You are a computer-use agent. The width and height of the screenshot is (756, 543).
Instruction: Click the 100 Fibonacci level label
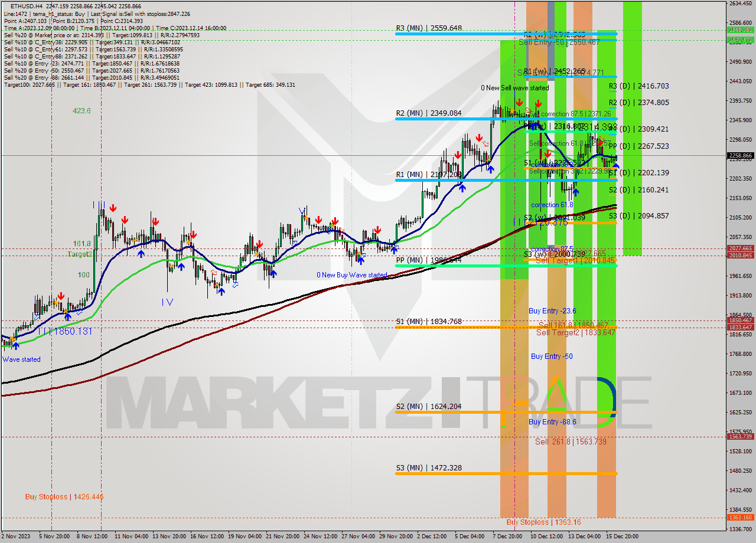coord(84,274)
